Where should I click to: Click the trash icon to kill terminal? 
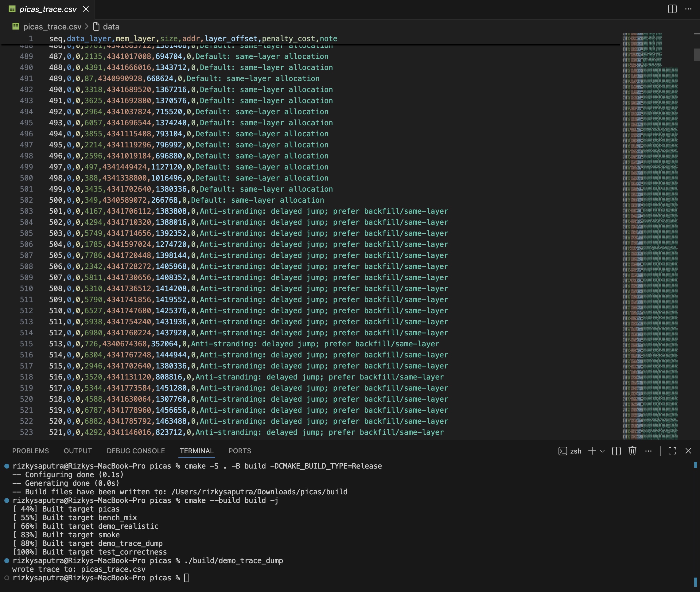point(632,451)
